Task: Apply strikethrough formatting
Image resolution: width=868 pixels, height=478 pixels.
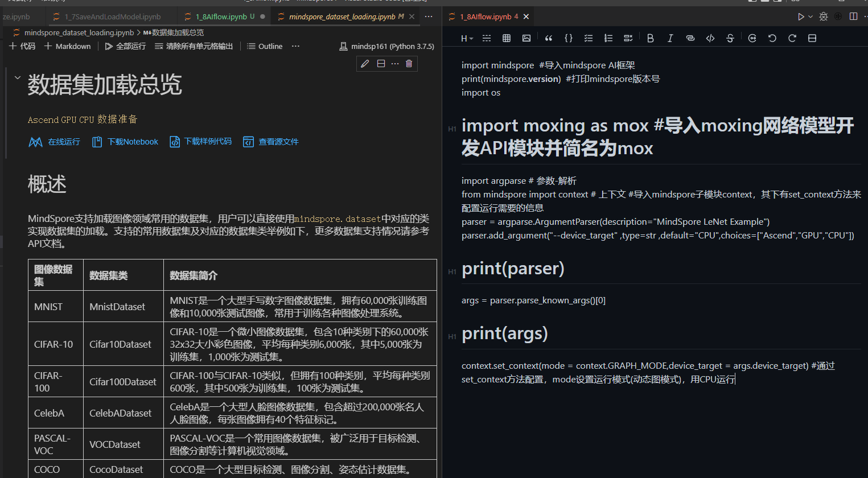Action: [730, 38]
